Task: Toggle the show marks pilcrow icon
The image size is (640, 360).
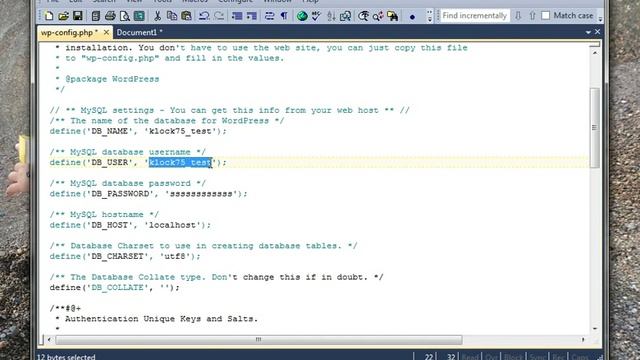Action: pyautogui.click(x=284, y=16)
